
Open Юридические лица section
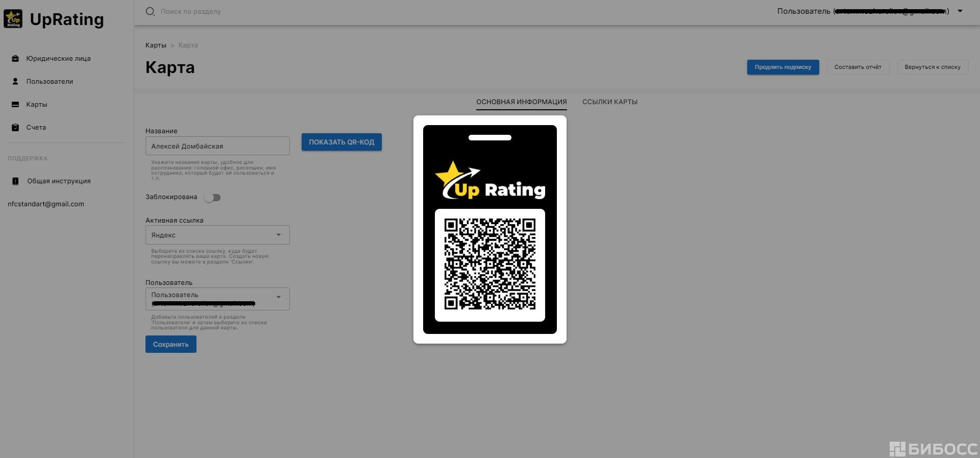point(58,59)
